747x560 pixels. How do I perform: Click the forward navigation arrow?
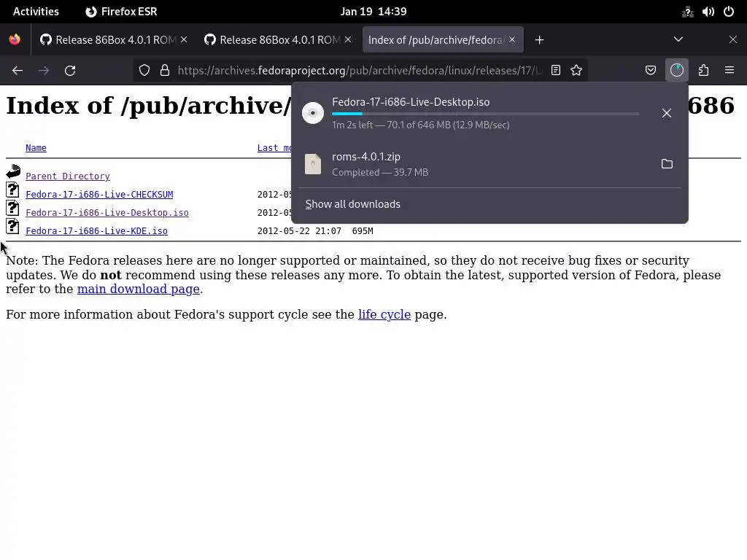(44, 71)
